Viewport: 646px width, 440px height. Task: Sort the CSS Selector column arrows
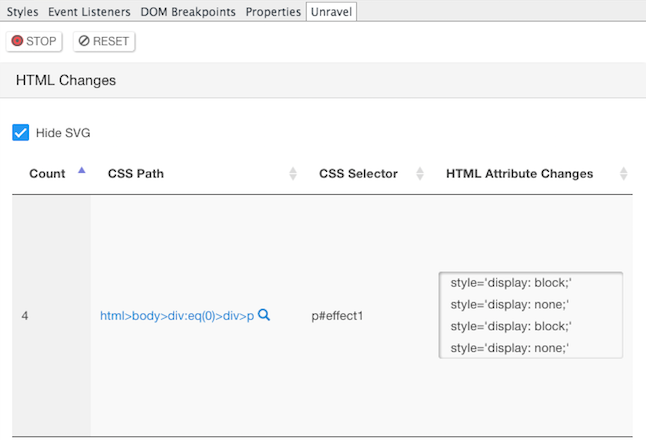tap(420, 173)
